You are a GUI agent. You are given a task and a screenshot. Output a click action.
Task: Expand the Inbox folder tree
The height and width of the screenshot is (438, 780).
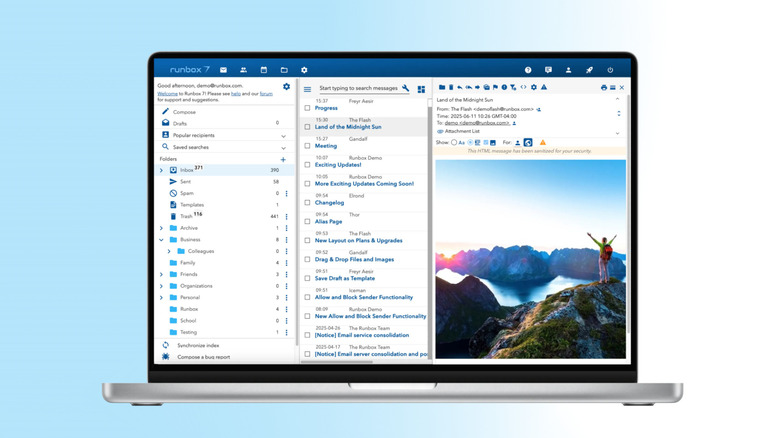click(161, 170)
